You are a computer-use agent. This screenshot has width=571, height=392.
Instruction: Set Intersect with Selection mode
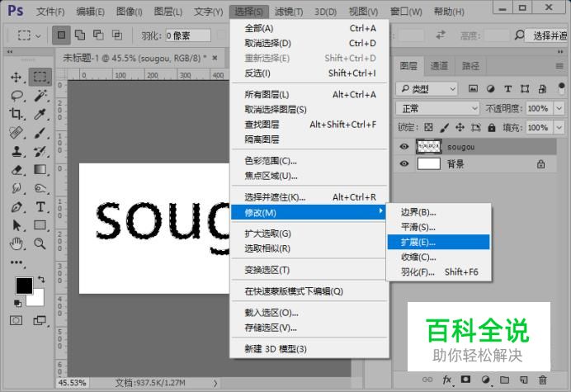117,35
